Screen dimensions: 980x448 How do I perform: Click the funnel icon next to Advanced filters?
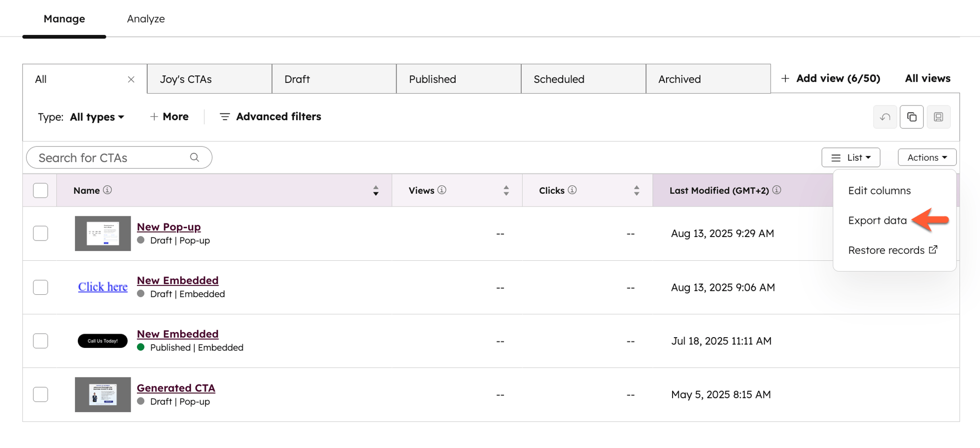click(225, 116)
